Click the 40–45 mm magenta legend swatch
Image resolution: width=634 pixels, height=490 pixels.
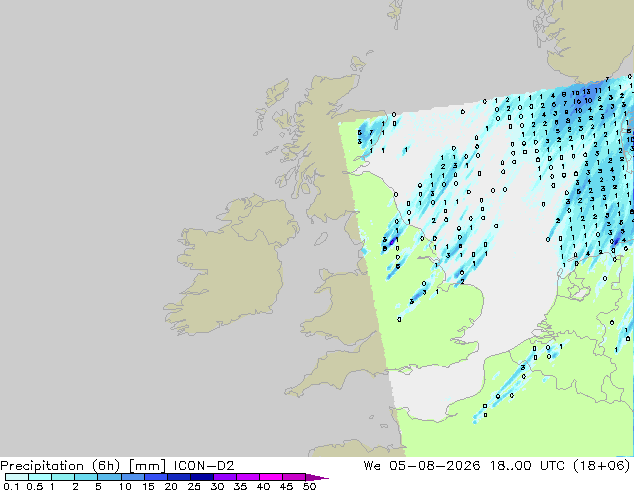(271, 477)
